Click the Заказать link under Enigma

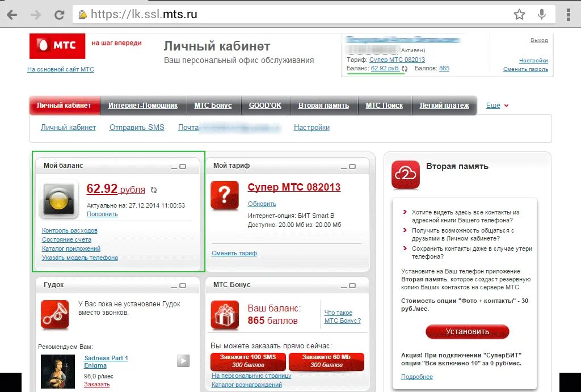(96, 385)
